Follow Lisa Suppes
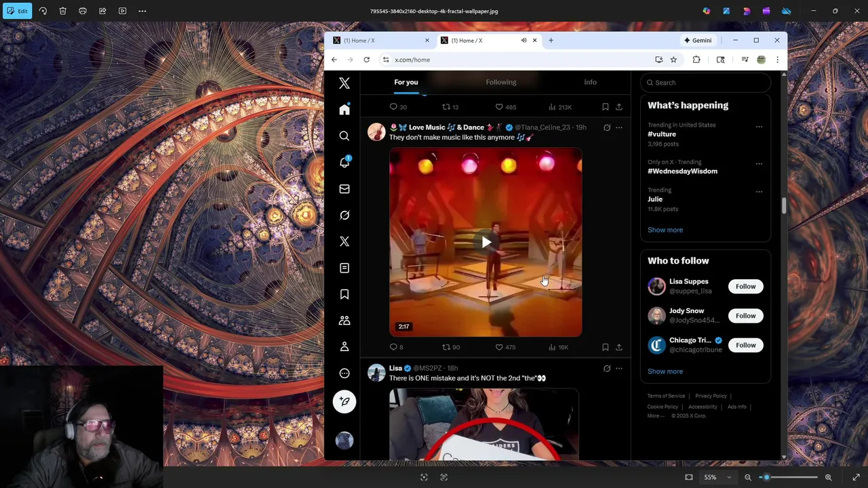Image resolution: width=868 pixels, height=488 pixels. (745, 286)
